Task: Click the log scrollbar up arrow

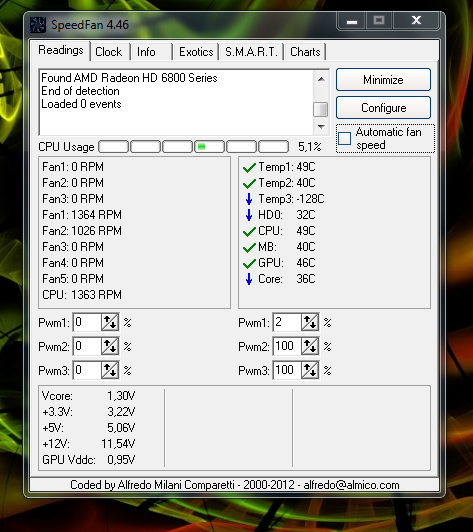Action: tap(321, 79)
